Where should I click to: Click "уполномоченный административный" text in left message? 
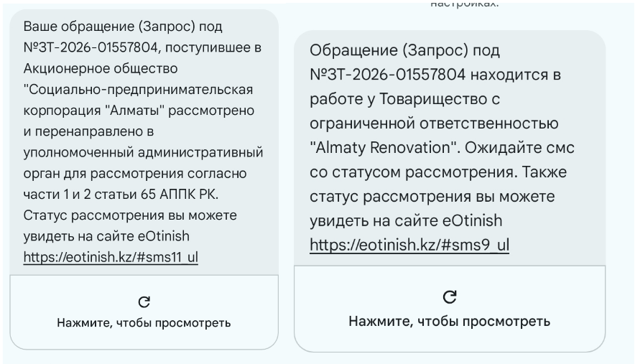[143, 153]
